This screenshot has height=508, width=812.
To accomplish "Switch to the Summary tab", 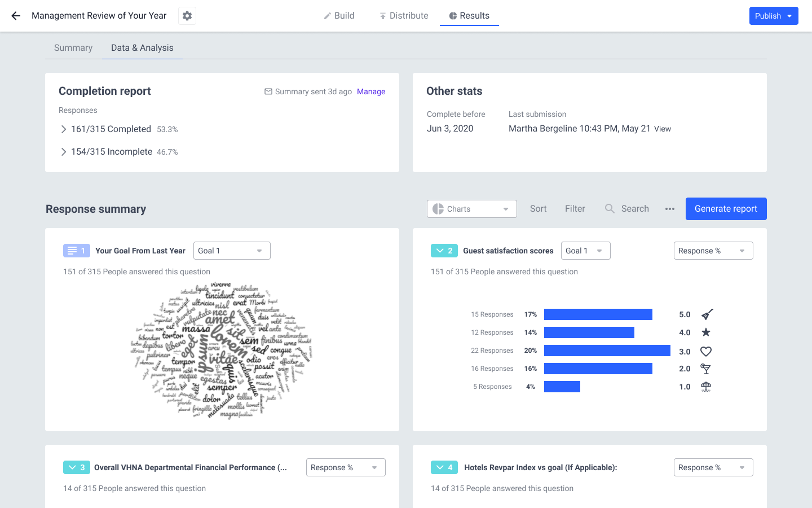I will (x=73, y=48).
